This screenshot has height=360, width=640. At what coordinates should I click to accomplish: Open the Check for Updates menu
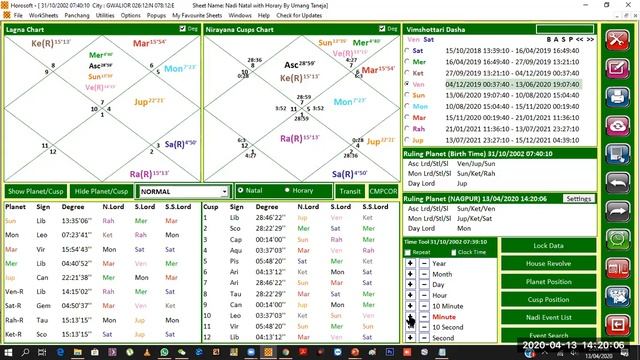click(x=299, y=15)
